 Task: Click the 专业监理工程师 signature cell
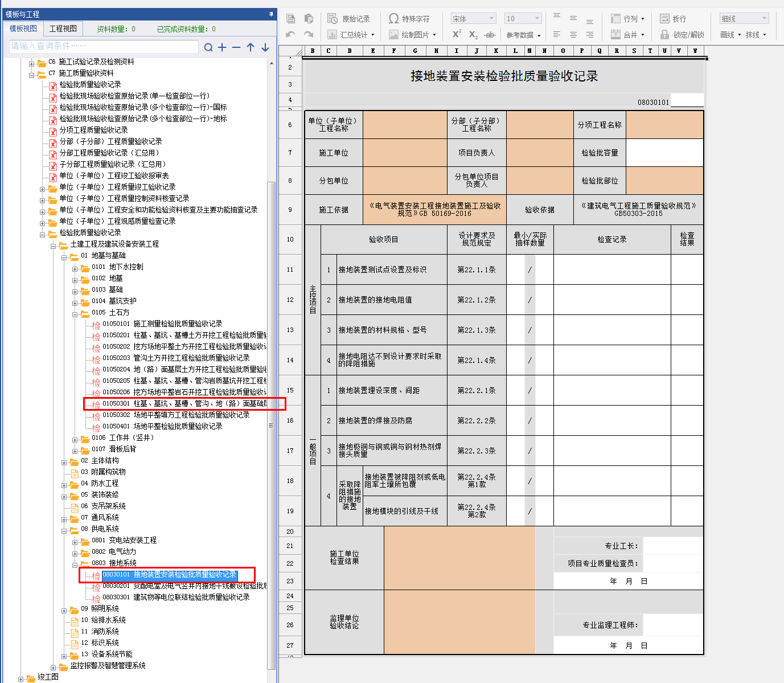click(674, 625)
